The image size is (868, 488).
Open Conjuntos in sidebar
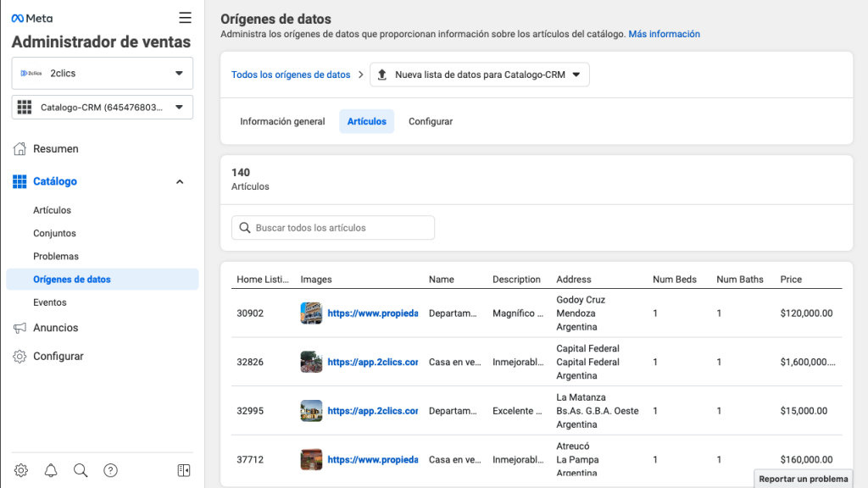54,234
